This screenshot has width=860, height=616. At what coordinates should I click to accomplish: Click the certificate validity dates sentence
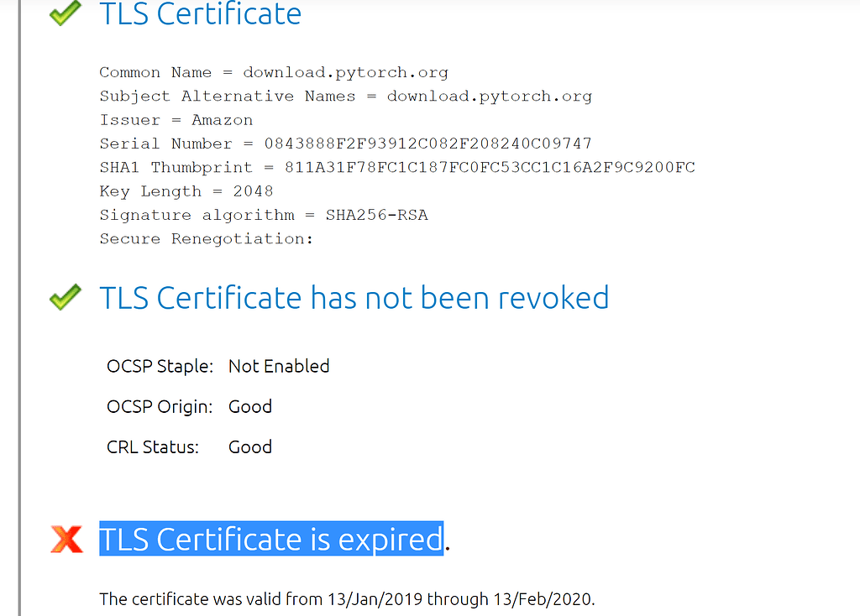point(347,599)
